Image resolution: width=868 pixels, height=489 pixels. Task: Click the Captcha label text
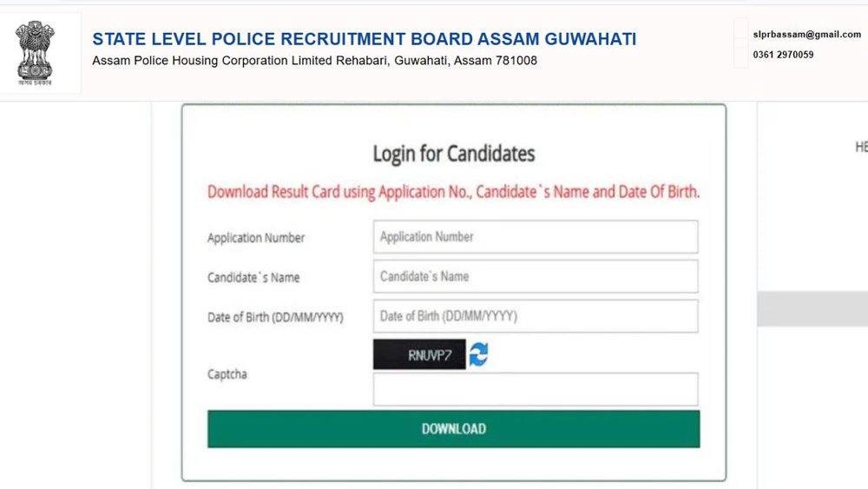227,374
